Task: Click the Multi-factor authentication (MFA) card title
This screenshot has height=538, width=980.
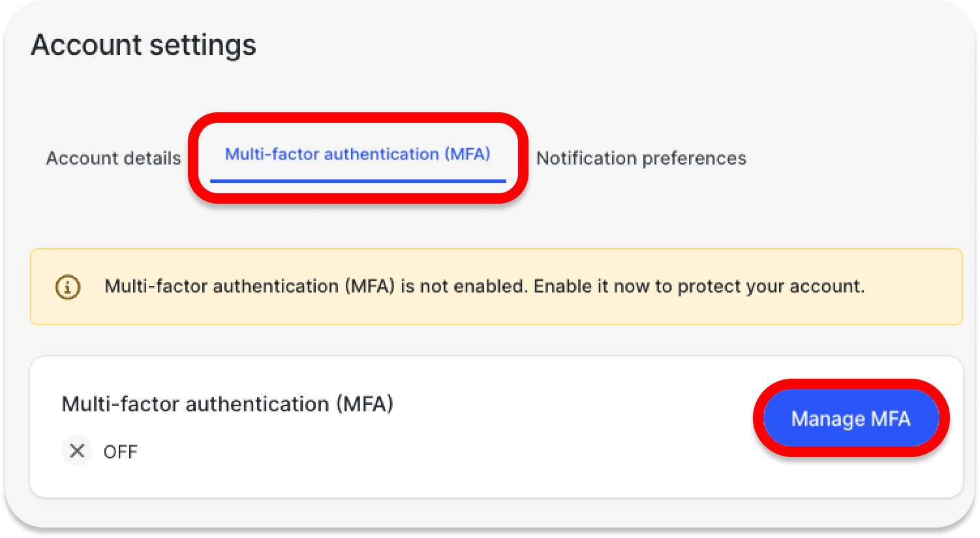Action: coord(227,404)
